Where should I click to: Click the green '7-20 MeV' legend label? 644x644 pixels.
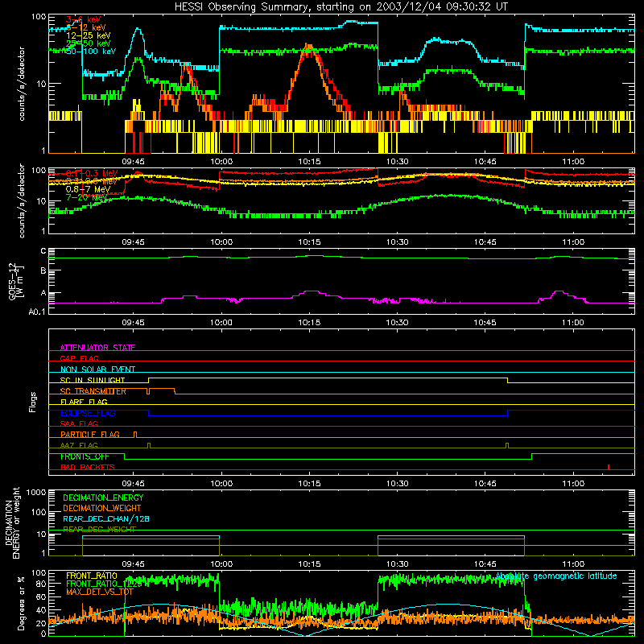click(86, 197)
